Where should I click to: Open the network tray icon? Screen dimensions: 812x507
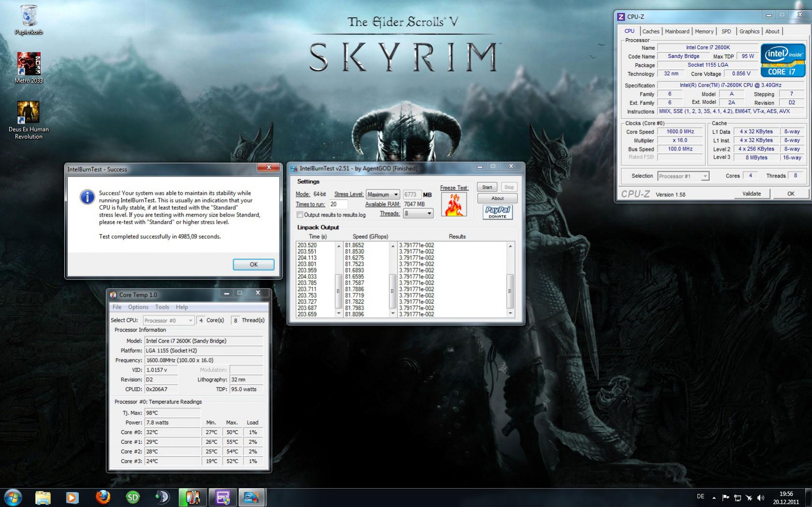click(737, 497)
